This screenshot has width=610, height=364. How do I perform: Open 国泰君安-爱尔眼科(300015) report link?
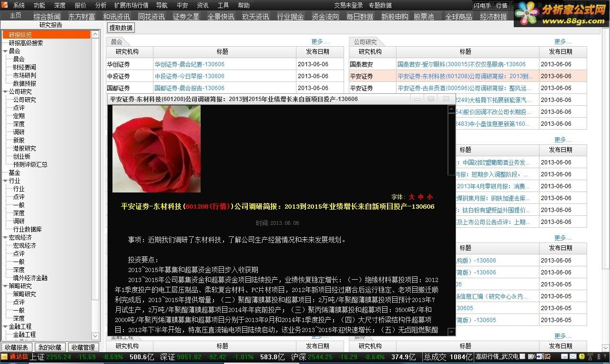pyautogui.click(x=461, y=64)
